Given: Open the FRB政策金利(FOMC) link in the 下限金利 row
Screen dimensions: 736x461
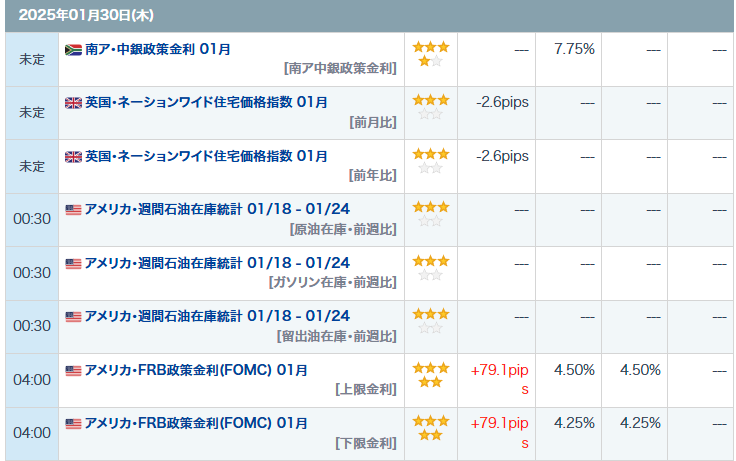Looking at the screenshot, I should (196, 423).
